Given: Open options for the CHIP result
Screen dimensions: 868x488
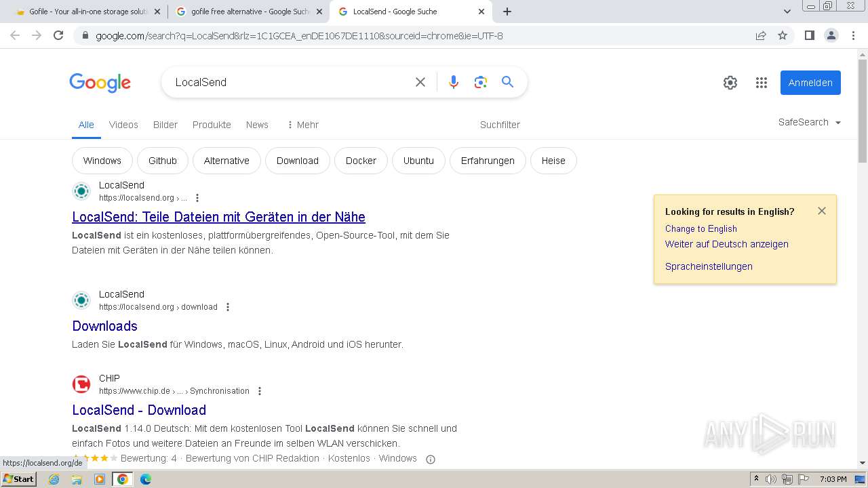Looking at the screenshot, I should tap(260, 391).
